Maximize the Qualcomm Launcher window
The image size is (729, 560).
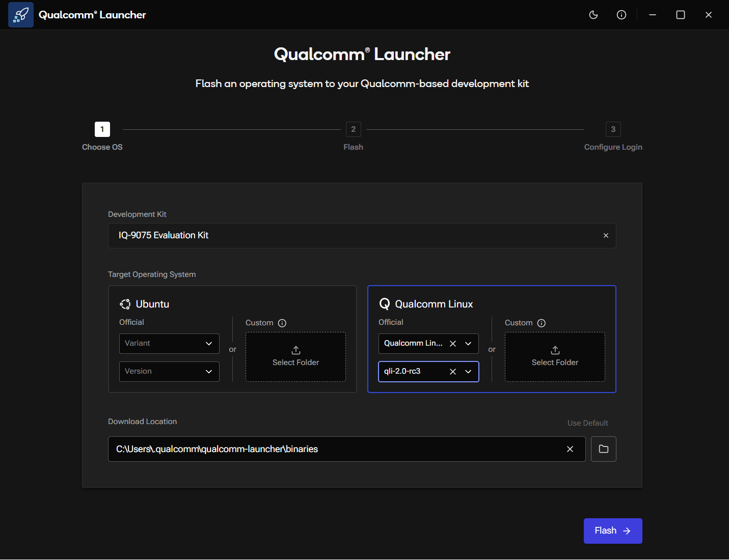click(x=681, y=15)
